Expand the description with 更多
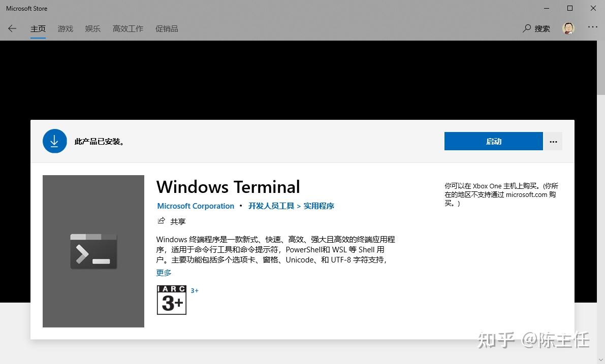 (163, 273)
